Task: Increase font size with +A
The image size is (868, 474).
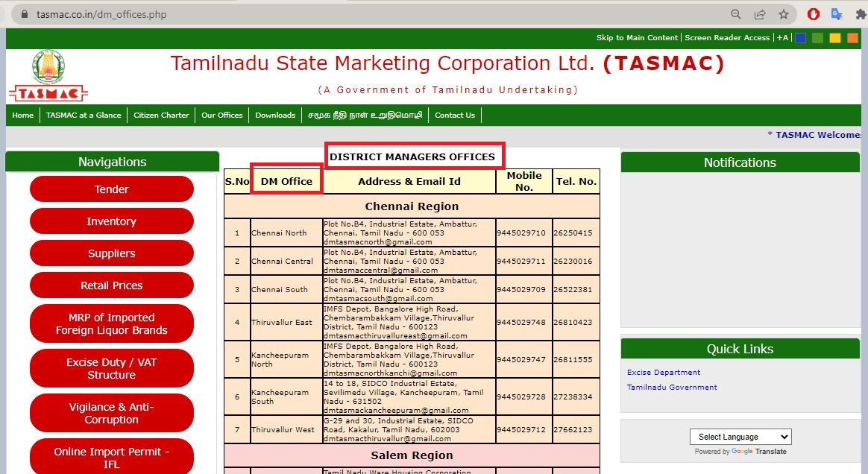Action: click(782, 37)
